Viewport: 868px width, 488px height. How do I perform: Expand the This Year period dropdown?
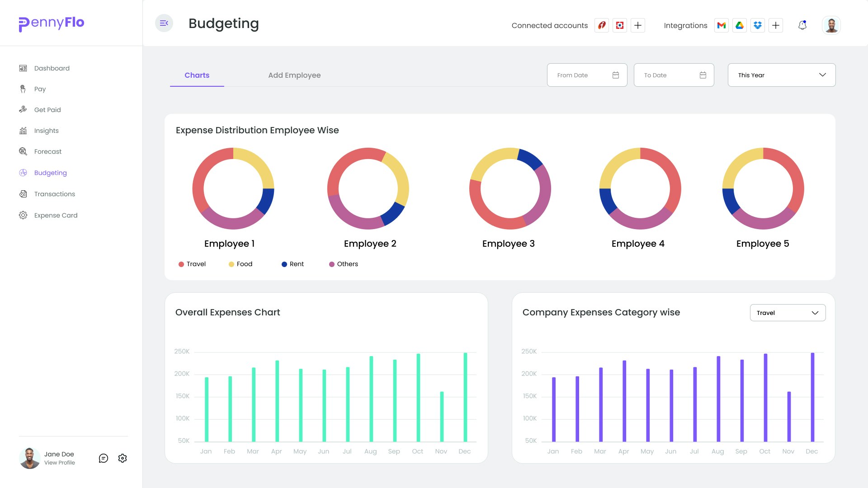click(x=781, y=75)
